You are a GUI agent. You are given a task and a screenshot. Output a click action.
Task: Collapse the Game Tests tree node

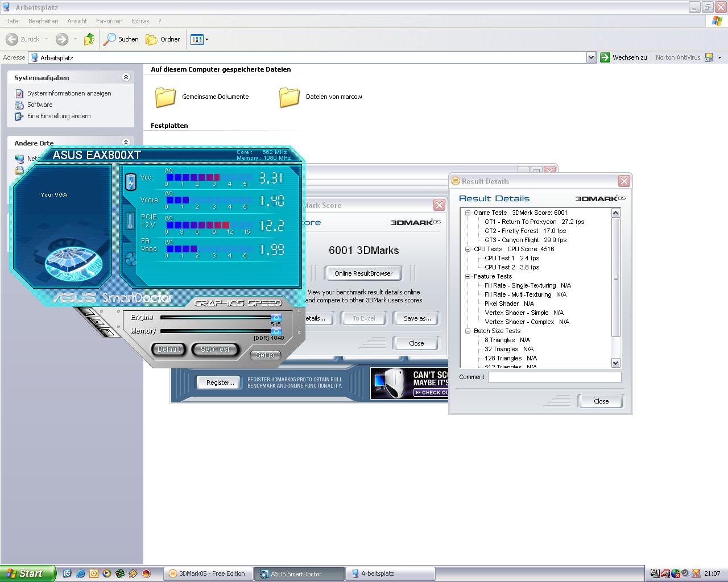pyautogui.click(x=468, y=213)
